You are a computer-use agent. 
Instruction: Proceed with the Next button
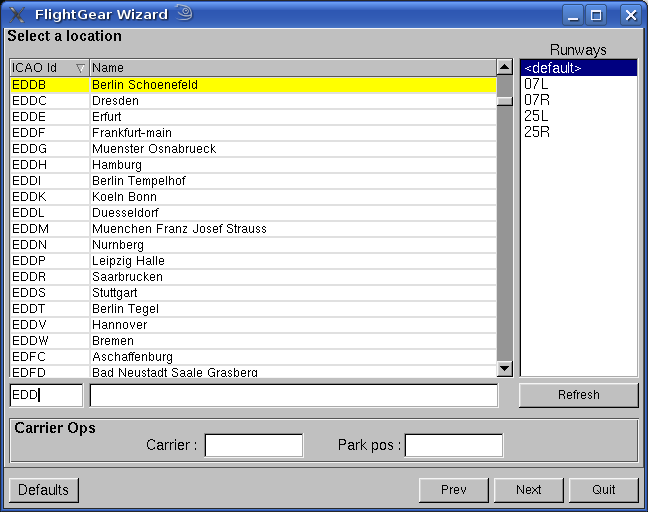(x=529, y=490)
